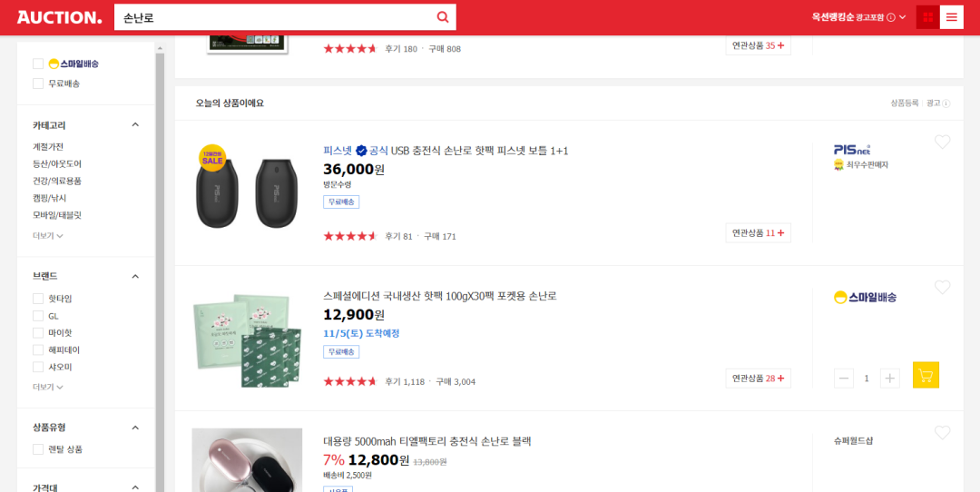Collapse the 브랜드 section
The height and width of the screenshot is (492, 980).
135,276
